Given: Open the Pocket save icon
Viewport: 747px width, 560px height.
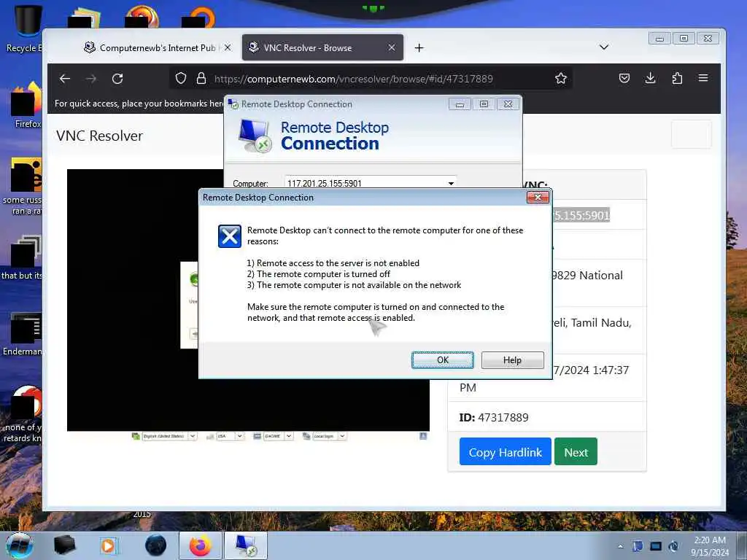Looking at the screenshot, I should pos(624,79).
